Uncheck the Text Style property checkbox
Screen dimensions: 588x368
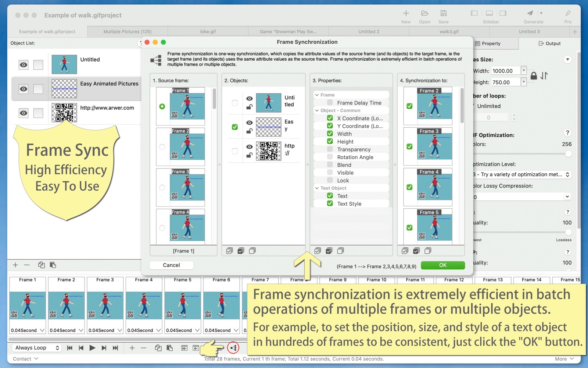click(330, 204)
